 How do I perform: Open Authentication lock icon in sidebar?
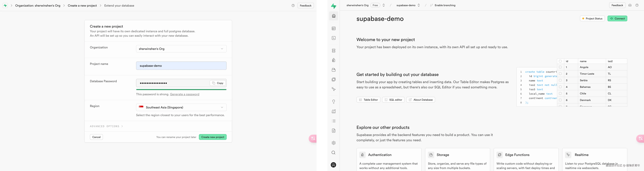click(334, 60)
